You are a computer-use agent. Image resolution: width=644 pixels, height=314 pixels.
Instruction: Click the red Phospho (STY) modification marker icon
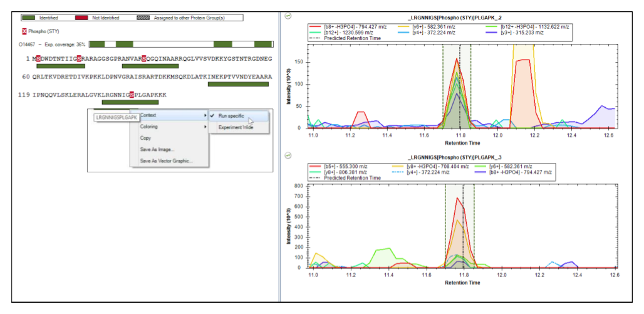click(x=24, y=31)
